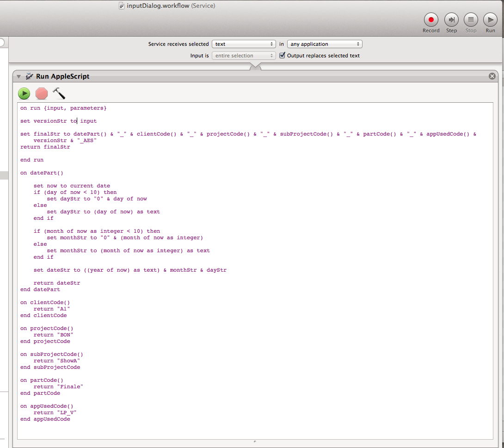This screenshot has height=448, width=504.
Task: Open the 'entire selection' input dropdown
Action: [x=244, y=56]
